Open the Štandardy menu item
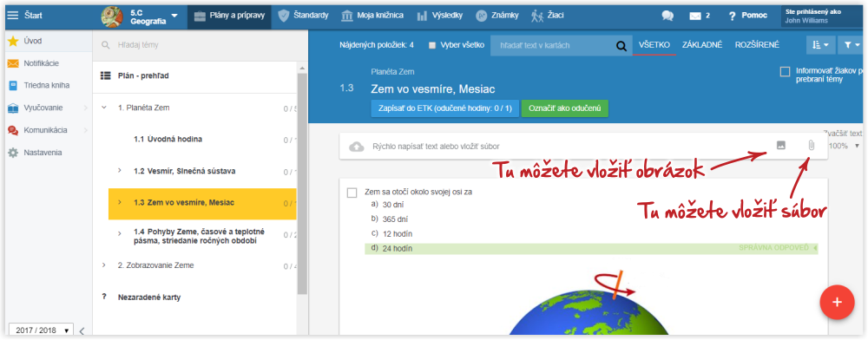This screenshot has width=868, height=340. pyautogui.click(x=304, y=16)
